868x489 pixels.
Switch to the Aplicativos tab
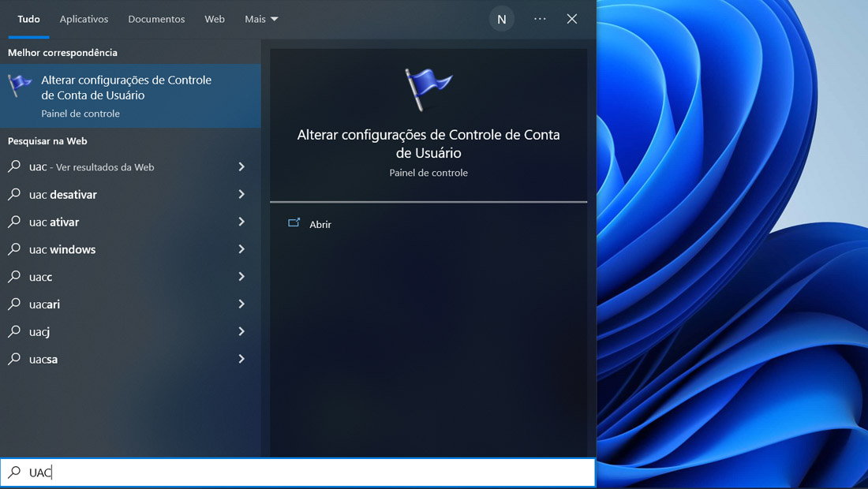click(x=84, y=20)
